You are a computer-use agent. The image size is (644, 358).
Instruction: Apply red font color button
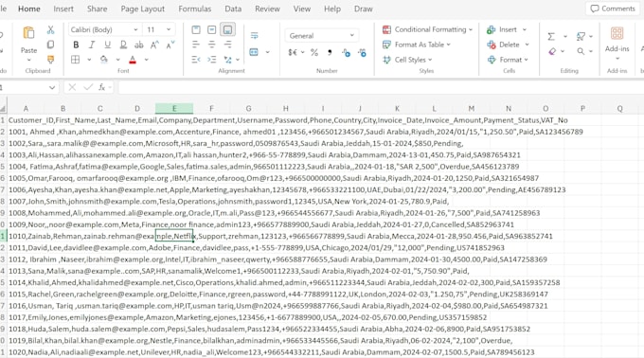(133, 60)
